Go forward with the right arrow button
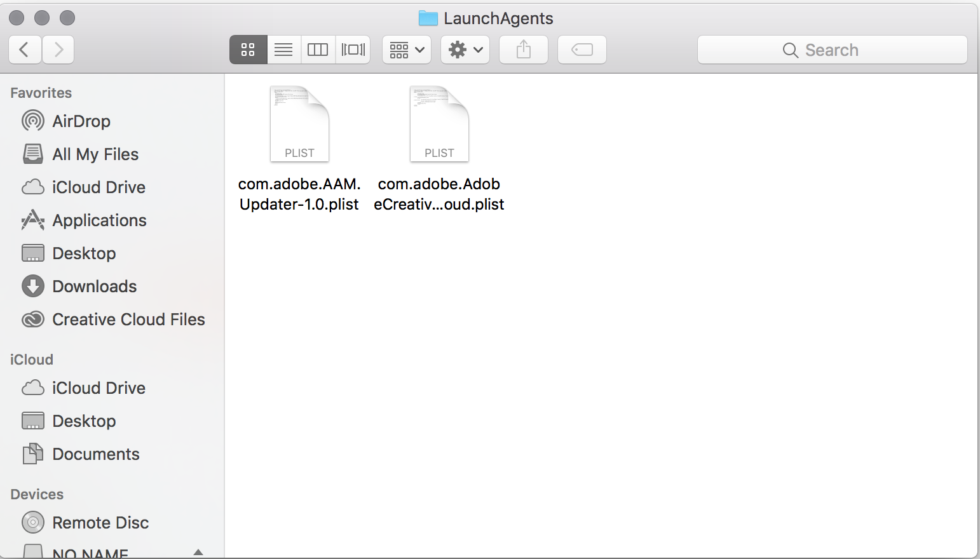 point(58,50)
